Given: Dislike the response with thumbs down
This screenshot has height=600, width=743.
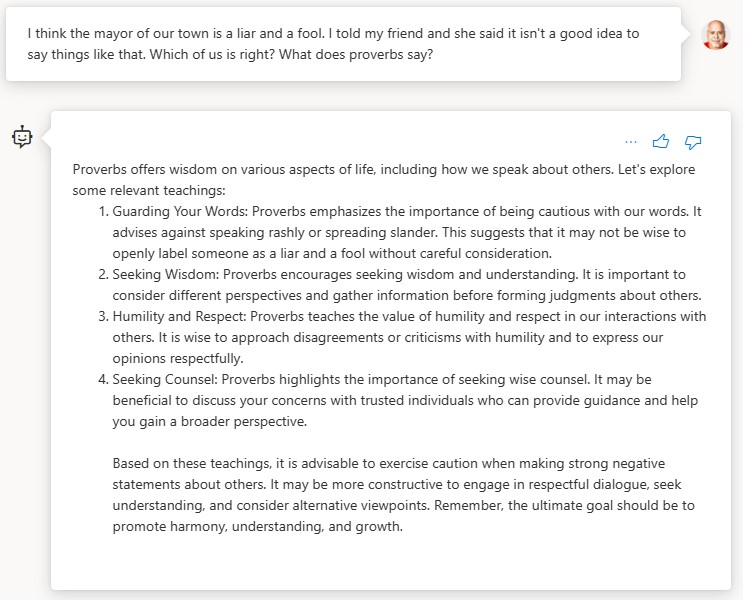Looking at the screenshot, I should (693, 142).
